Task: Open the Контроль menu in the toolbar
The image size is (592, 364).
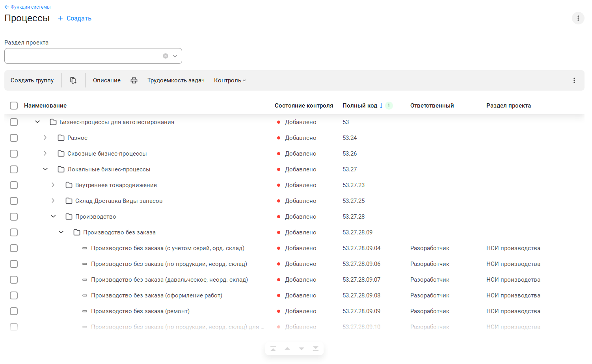Action: (x=230, y=80)
